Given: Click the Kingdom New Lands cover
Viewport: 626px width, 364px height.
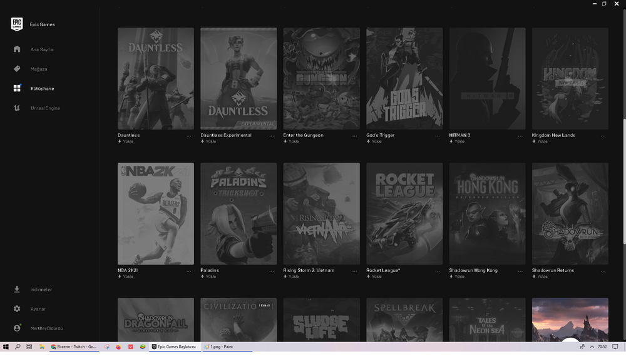Looking at the screenshot, I should point(570,79).
